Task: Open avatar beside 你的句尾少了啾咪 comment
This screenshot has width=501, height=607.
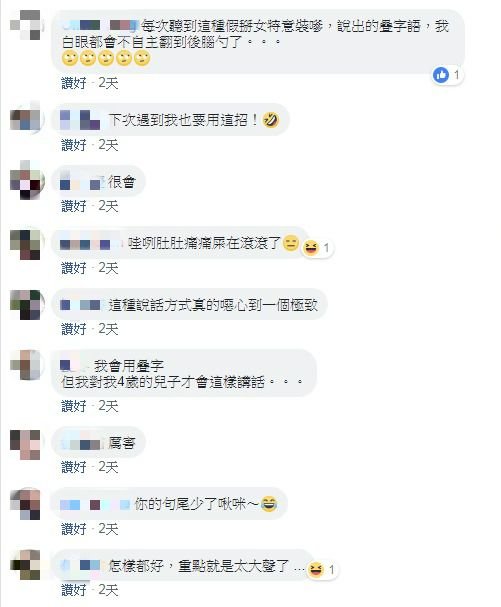Action: point(25,504)
